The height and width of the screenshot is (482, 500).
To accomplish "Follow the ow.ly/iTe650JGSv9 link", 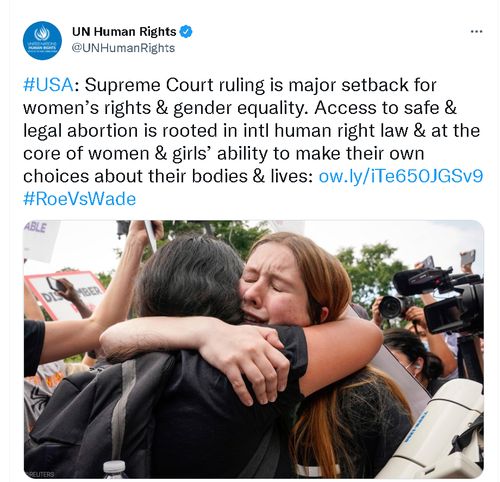I will click(401, 176).
